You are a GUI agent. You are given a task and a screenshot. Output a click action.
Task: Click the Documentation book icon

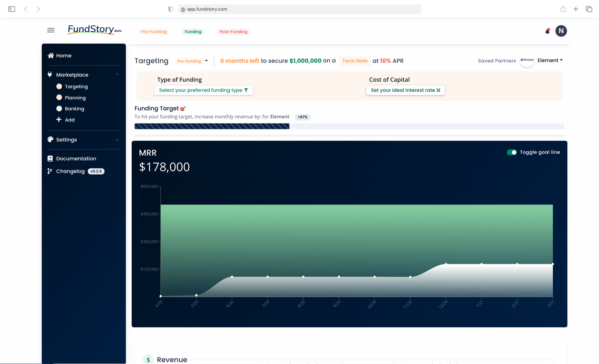click(50, 159)
